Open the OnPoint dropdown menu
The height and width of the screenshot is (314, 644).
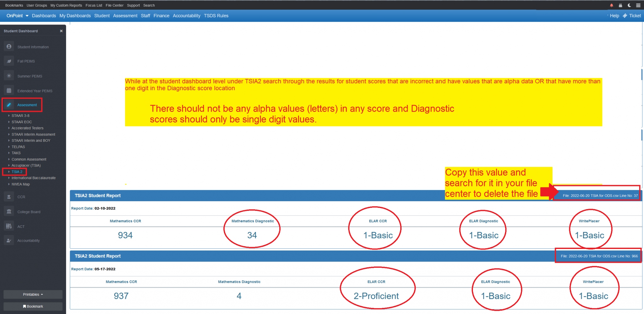17,15
